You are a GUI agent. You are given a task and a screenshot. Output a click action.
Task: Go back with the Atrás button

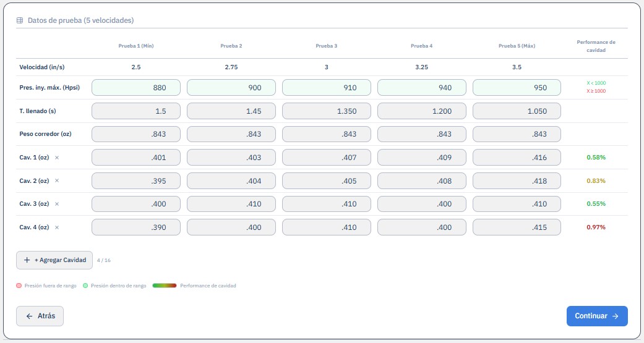coord(40,316)
